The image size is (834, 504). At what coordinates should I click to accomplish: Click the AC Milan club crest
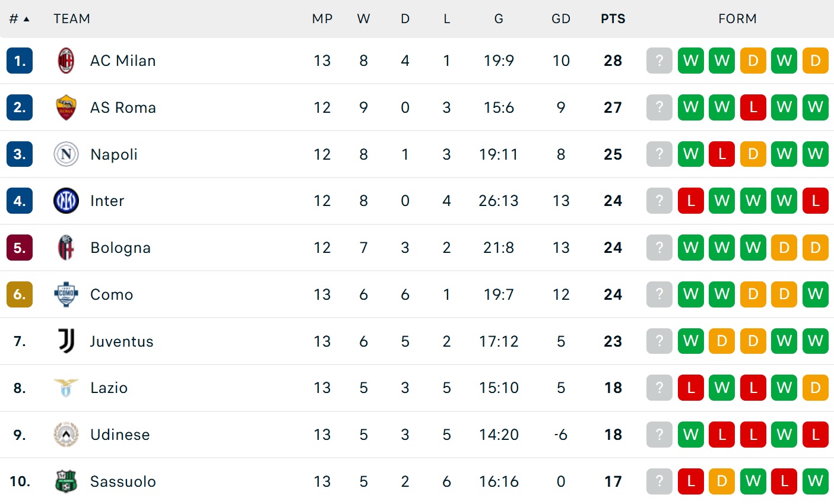coord(66,61)
